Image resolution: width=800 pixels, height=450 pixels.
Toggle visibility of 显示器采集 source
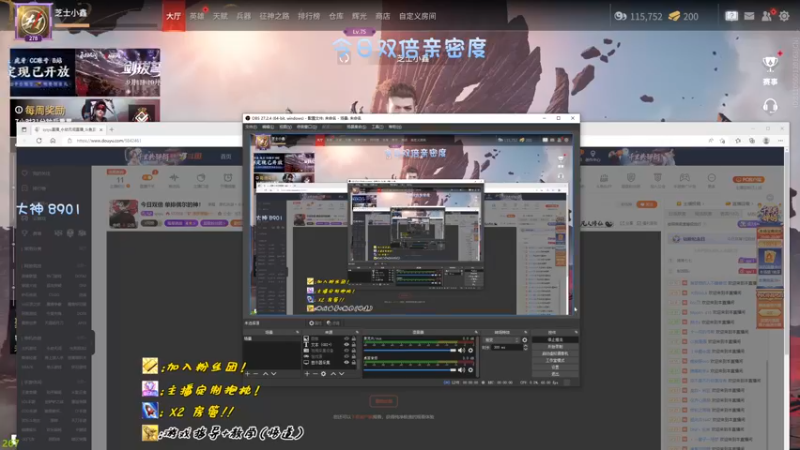click(346, 362)
